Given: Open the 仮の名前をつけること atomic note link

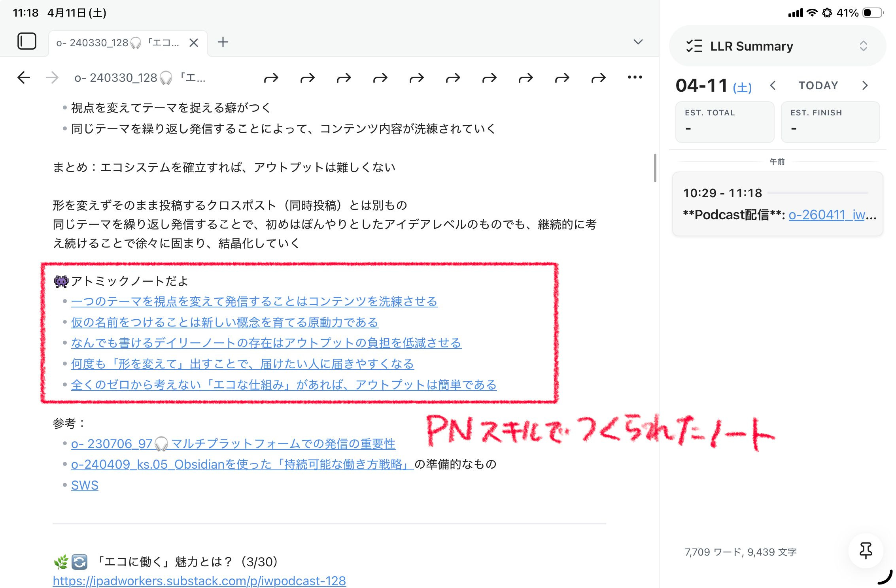Looking at the screenshot, I should click(225, 322).
